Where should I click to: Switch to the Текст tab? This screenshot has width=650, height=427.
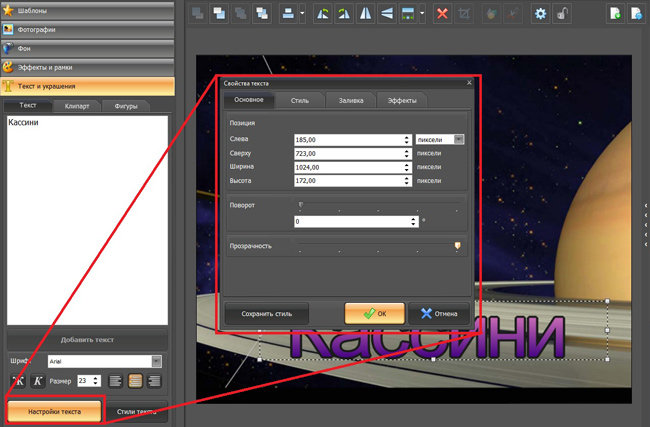pyautogui.click(x=28, y=105)
